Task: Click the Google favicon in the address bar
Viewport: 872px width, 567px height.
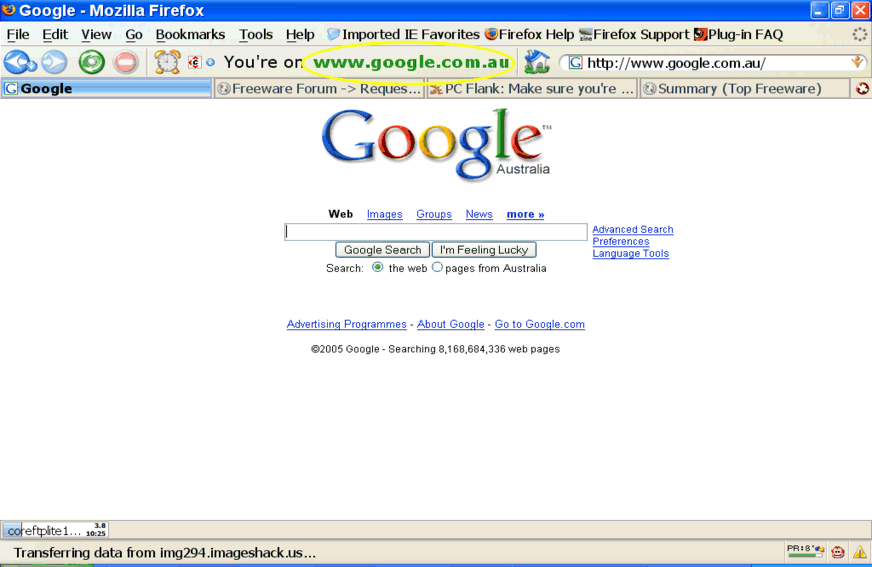Action: 576,63
